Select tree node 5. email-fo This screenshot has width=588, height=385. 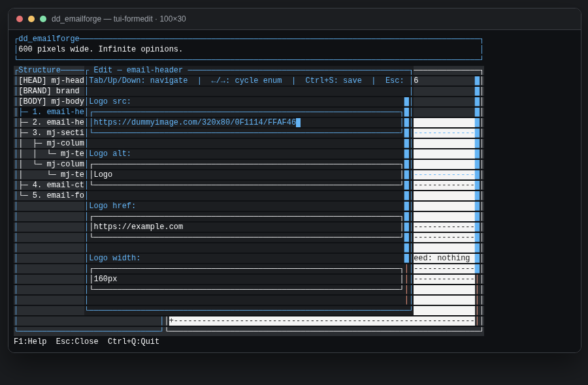52,196
